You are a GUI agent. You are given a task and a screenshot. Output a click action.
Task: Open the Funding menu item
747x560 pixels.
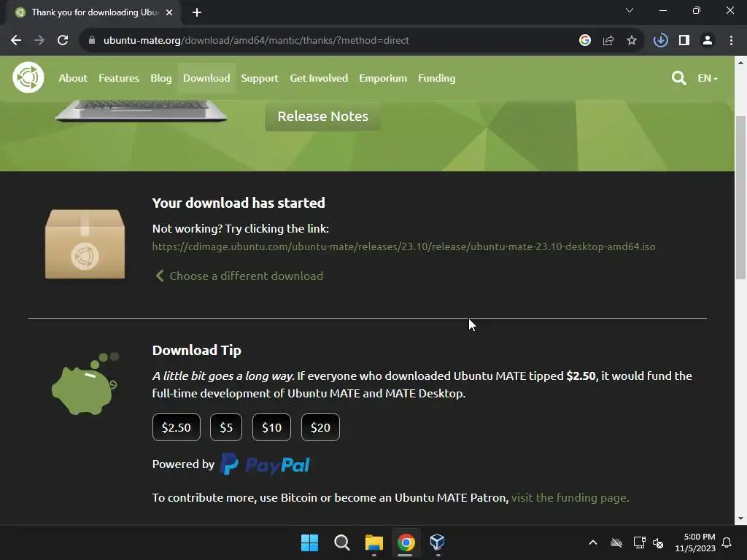pos(436,78)
